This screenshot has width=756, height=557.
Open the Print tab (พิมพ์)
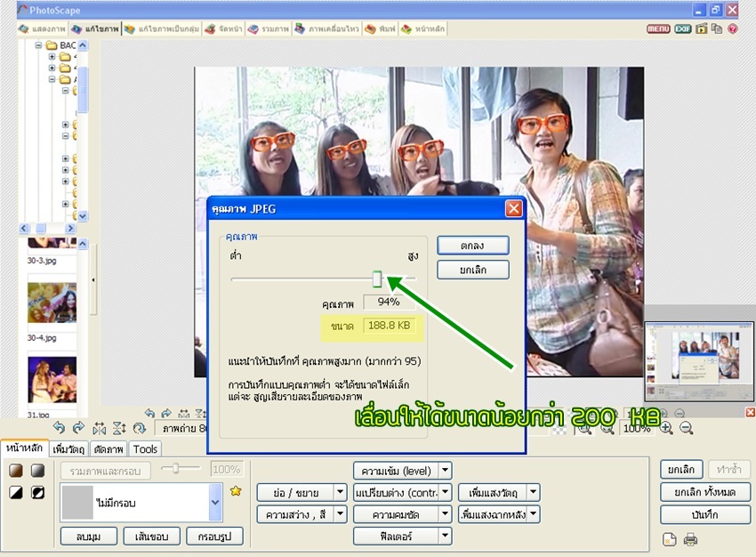[x=381, y=29]
